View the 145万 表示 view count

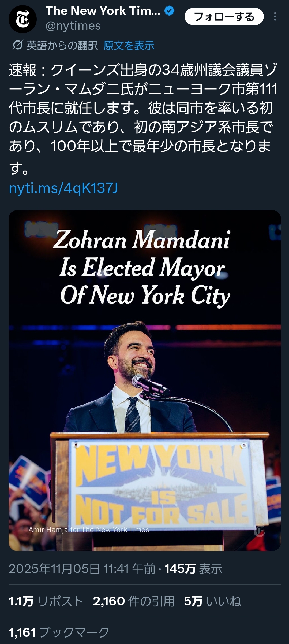(193, 568)
